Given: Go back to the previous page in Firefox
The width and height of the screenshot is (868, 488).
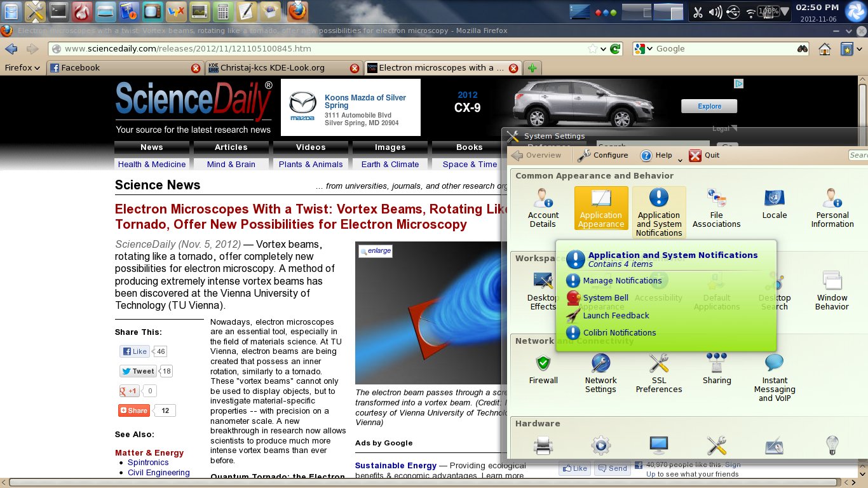Looking at the screenshot, I should [x=11, y=49].
